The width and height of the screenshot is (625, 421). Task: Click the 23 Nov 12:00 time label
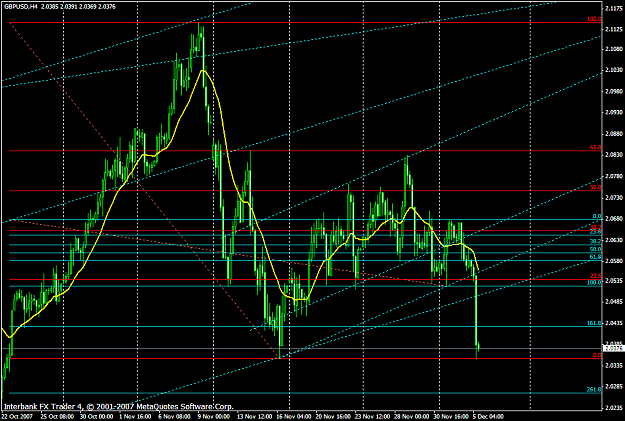coord(371,417)
